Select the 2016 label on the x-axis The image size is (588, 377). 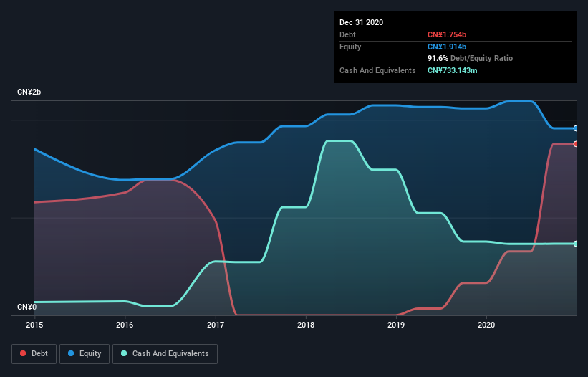click(125, 325)
